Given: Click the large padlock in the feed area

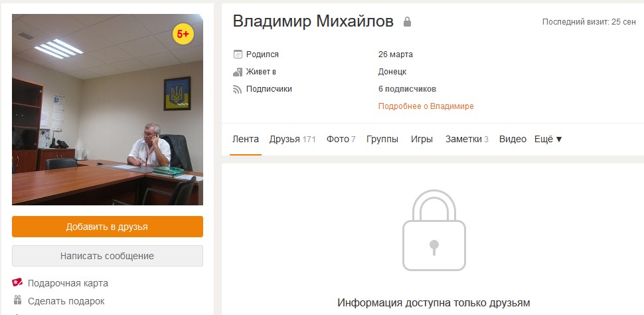Looking at the screenshot, I should click(434, 231).
